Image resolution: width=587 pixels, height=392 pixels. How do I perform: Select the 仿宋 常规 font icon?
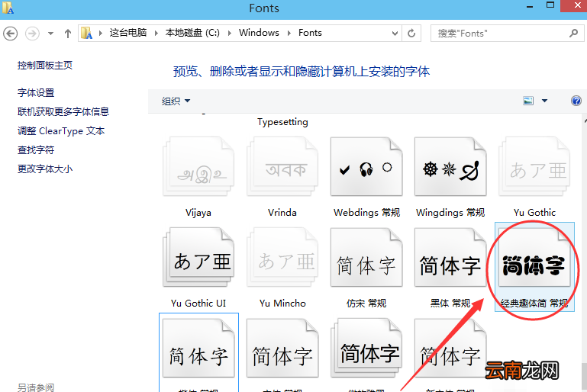tap(366, 258)
